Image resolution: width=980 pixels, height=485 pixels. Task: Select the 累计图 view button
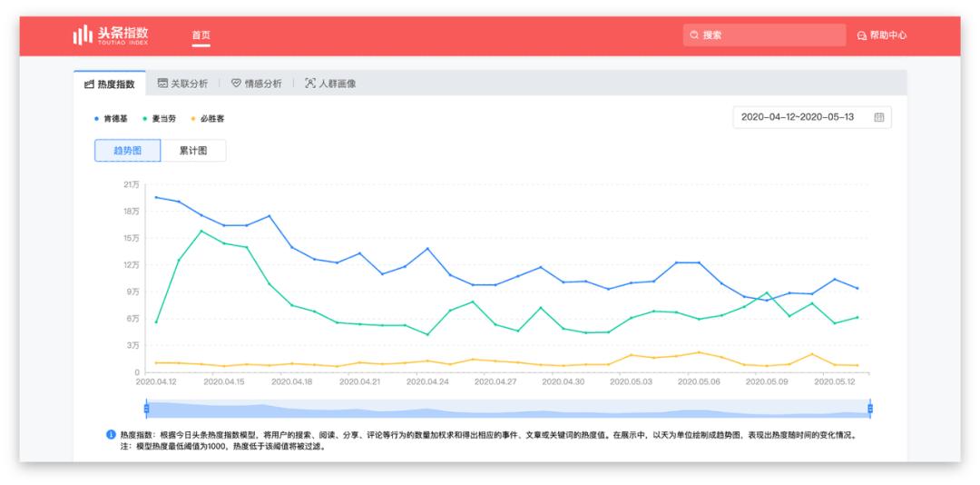[193, 151]
